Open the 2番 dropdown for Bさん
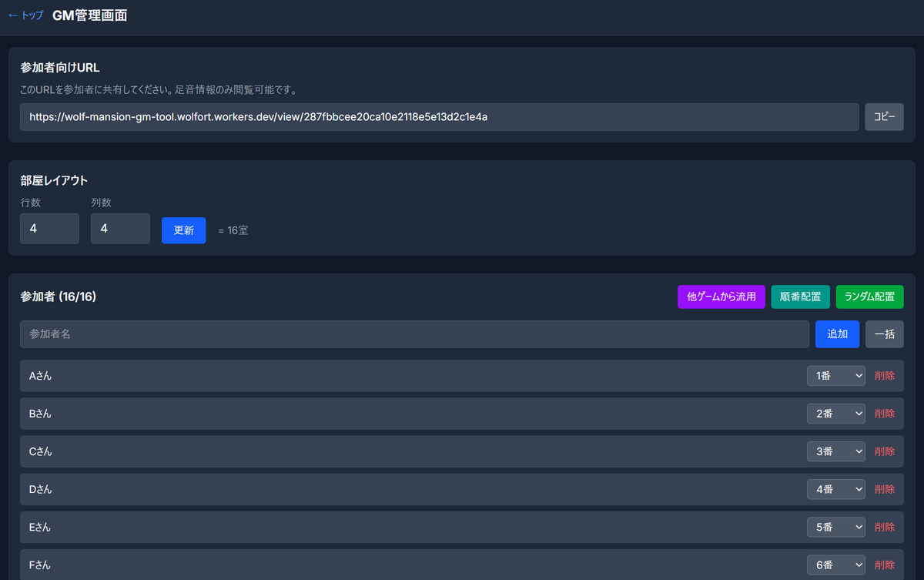Viewport: 924px width, 580px height. point(836,414)
